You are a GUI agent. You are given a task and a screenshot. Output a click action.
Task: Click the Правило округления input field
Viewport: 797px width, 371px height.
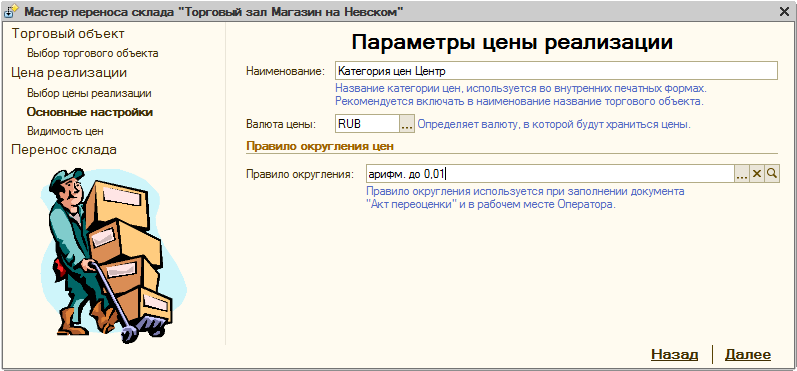click(x=550, y=174)
